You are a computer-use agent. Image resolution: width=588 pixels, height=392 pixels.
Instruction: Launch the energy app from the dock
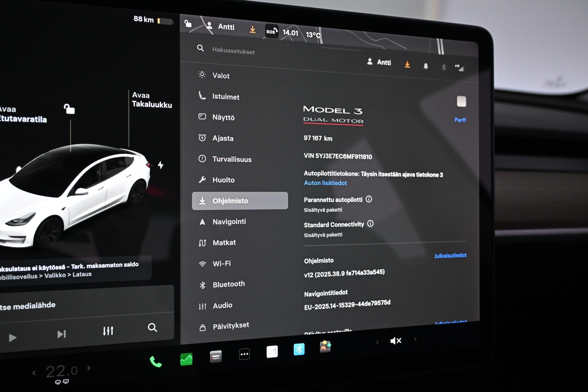[x=186, y=359]
